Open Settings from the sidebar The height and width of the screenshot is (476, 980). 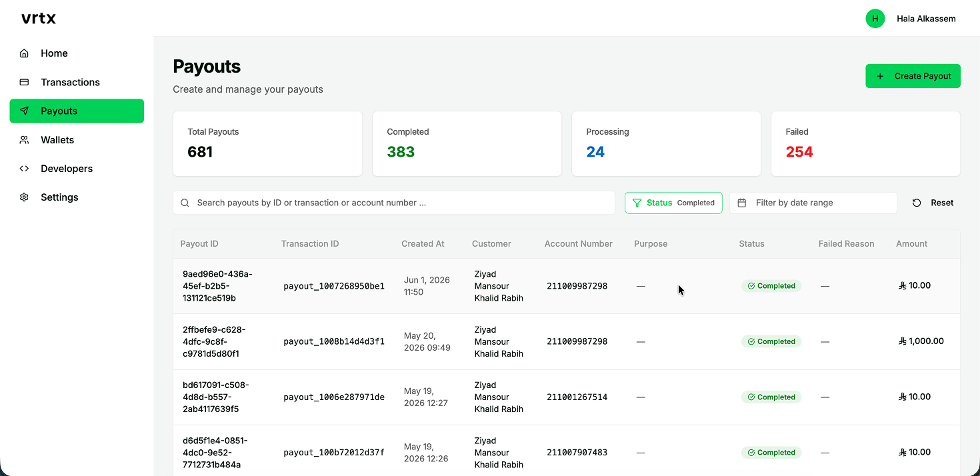[77, 197]
